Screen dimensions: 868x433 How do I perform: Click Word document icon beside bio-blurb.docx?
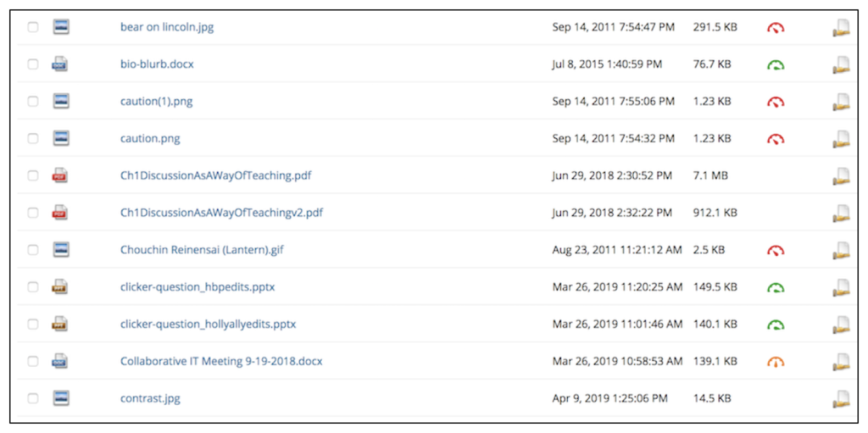60,64
